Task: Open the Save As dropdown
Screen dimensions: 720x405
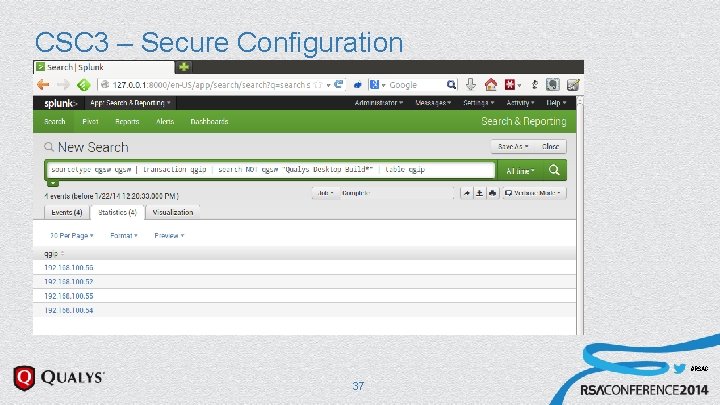Action: point(513,146)
